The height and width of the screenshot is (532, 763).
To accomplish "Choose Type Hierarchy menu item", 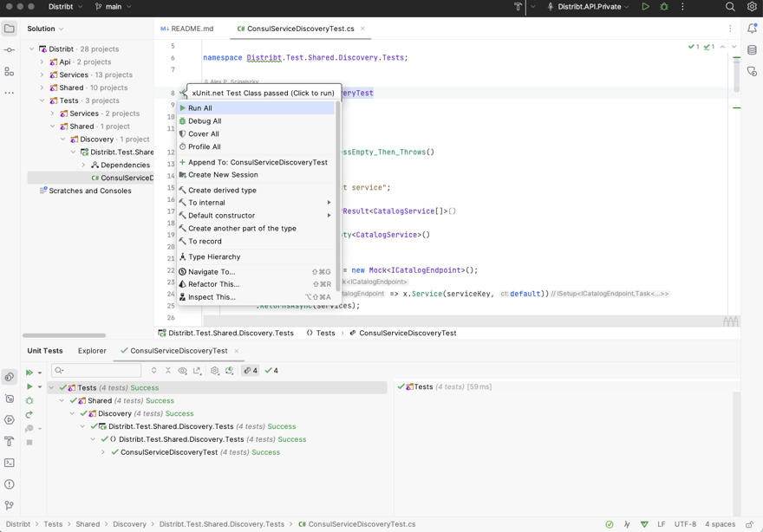I will pyautogui.click(x=257, y=256).
